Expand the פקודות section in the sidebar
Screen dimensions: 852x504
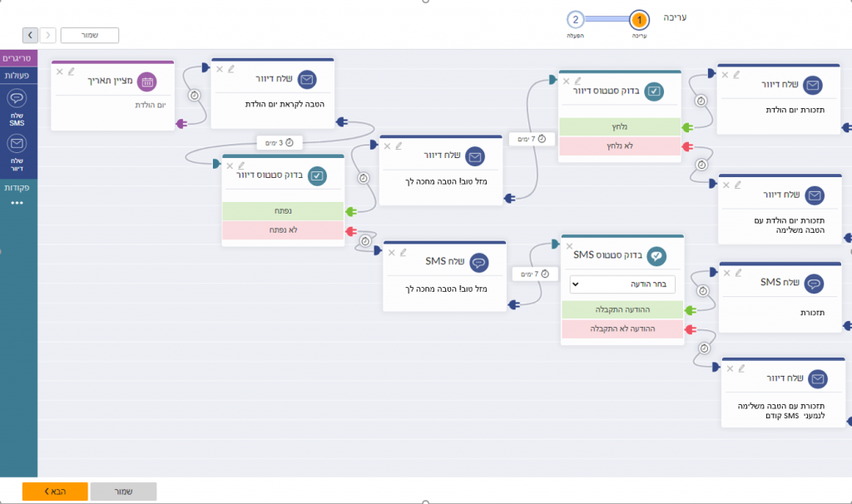click(17, 188)
